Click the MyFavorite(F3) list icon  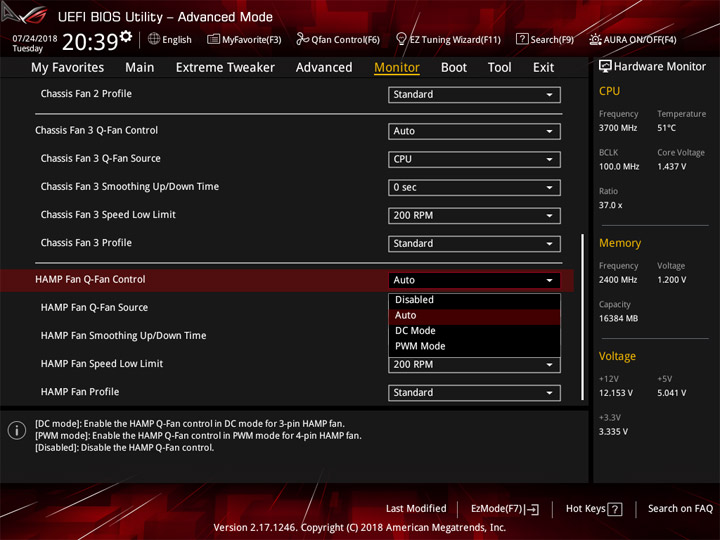pyautogui.click(x=213, y=39)
